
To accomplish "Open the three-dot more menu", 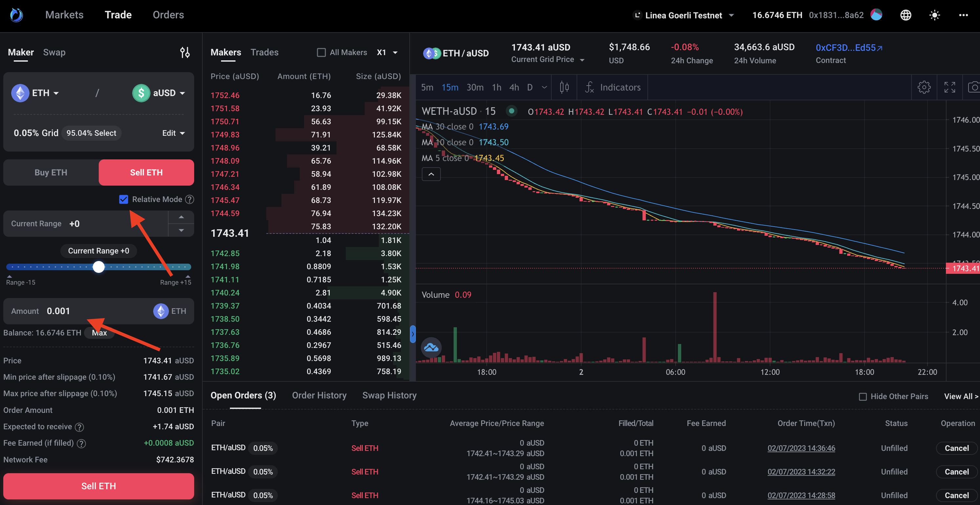I will 963,15.
